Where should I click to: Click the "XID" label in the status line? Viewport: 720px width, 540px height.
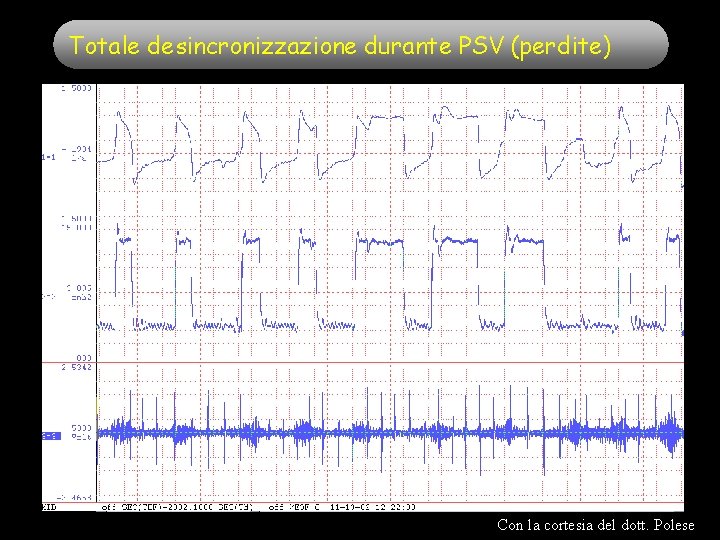click(x=49, y=507)
